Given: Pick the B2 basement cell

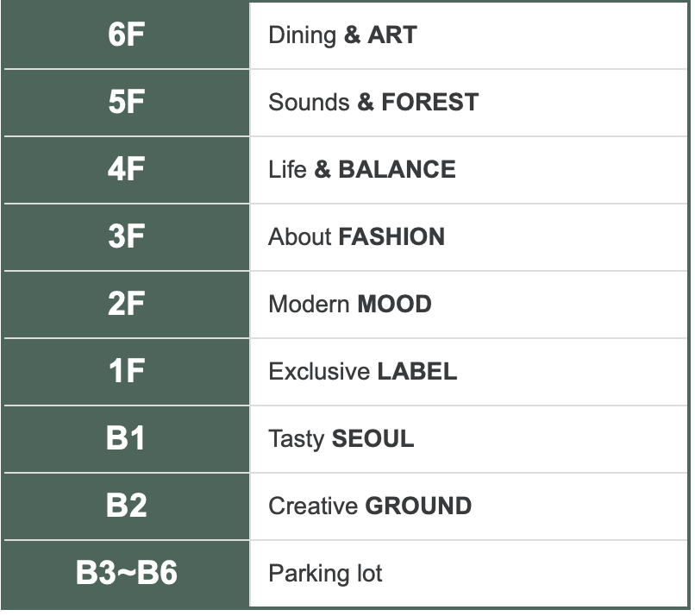Looking at the screenshot, I should point(126,506).
